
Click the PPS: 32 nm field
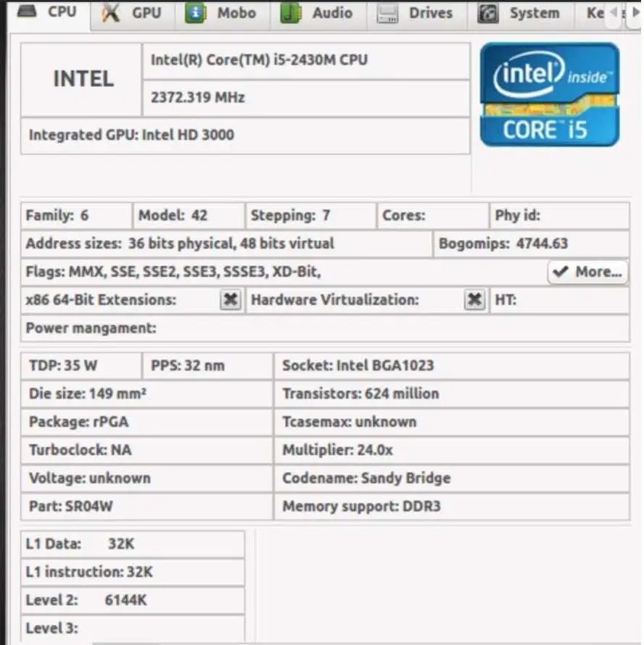coord(207,366)
